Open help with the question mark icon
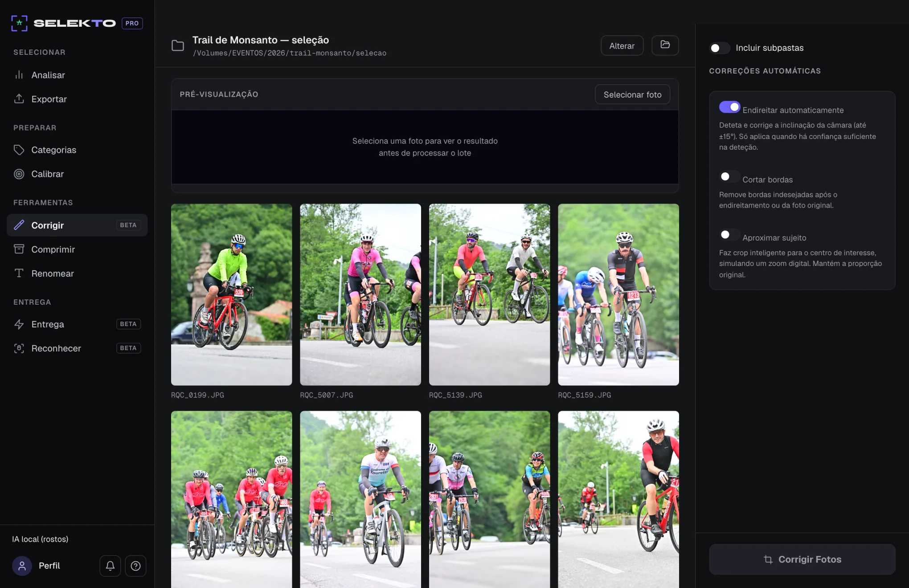This screenshot has width=909, height=588. (x=135, y=566)
